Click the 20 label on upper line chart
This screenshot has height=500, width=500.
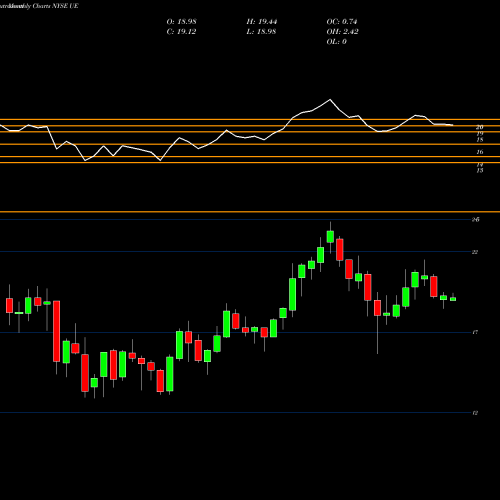[479, 127]
